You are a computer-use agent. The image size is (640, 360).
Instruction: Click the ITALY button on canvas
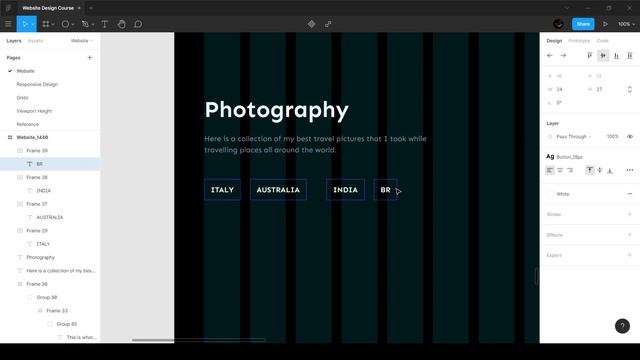222,190
